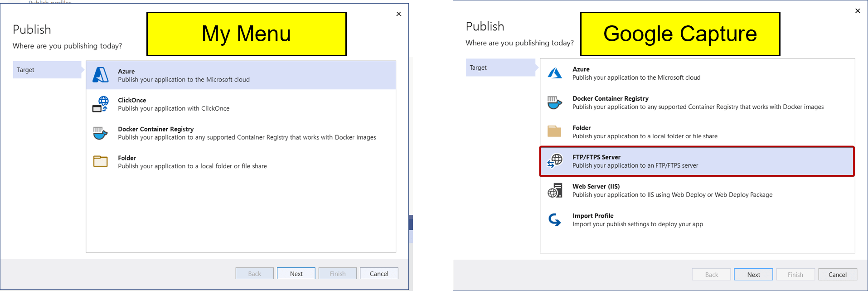Select 'Publish your application with ClickOnce' text
Image resolution: width=868 pixels, height=291 pixels.
[174, 108]
